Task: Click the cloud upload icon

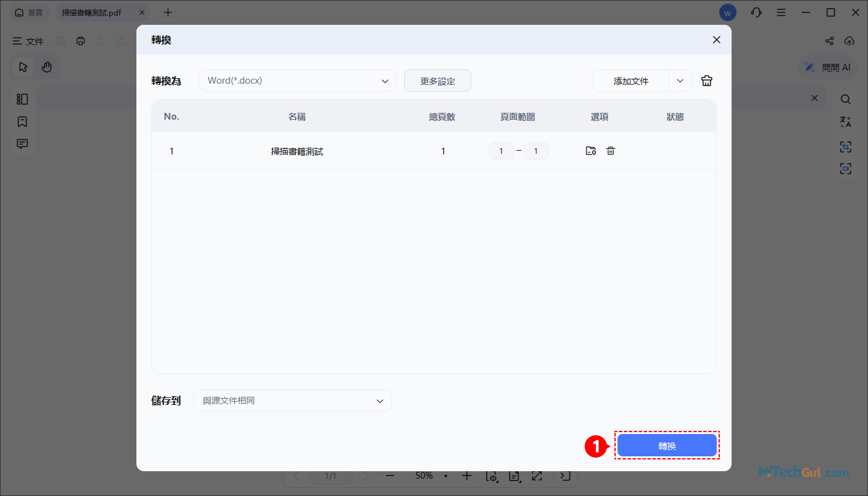Action: [849, 42]
